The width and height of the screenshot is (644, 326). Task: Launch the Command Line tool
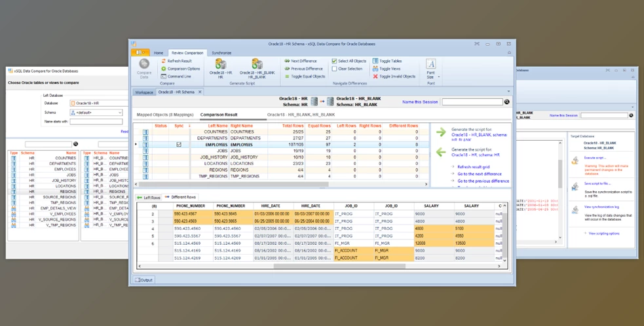pyautogui.click(x=176, y=77)
